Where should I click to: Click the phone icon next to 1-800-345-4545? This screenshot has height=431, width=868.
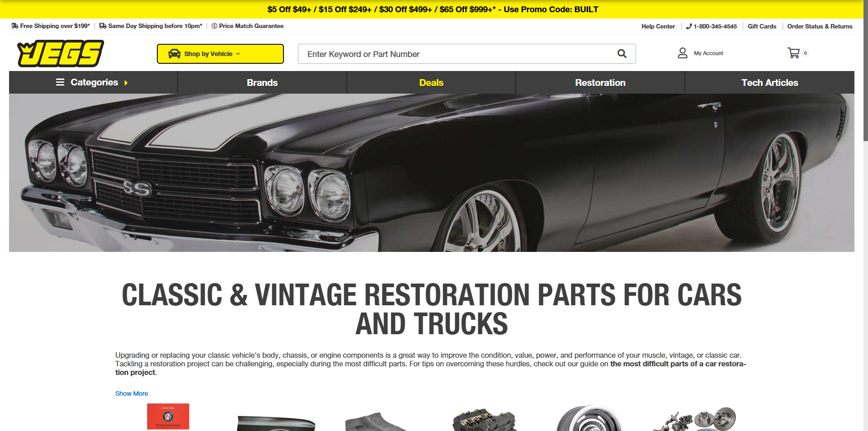tap(689, 26)
